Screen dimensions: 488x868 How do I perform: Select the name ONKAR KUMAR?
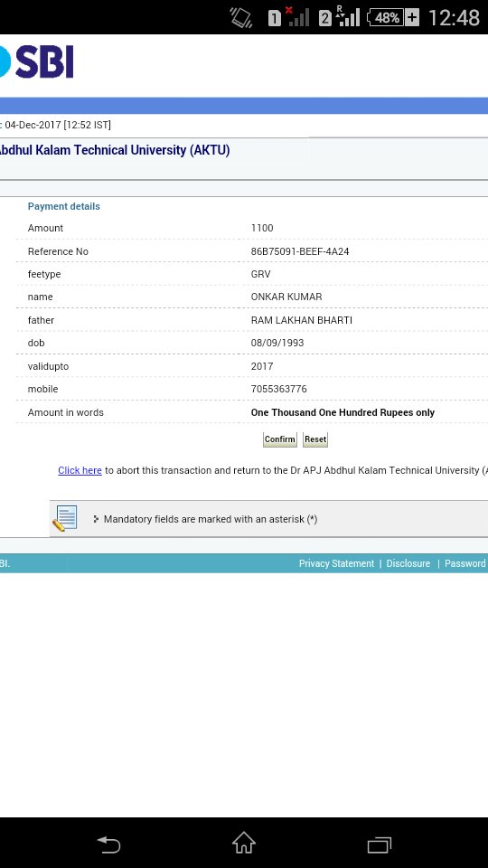[286, 297]
